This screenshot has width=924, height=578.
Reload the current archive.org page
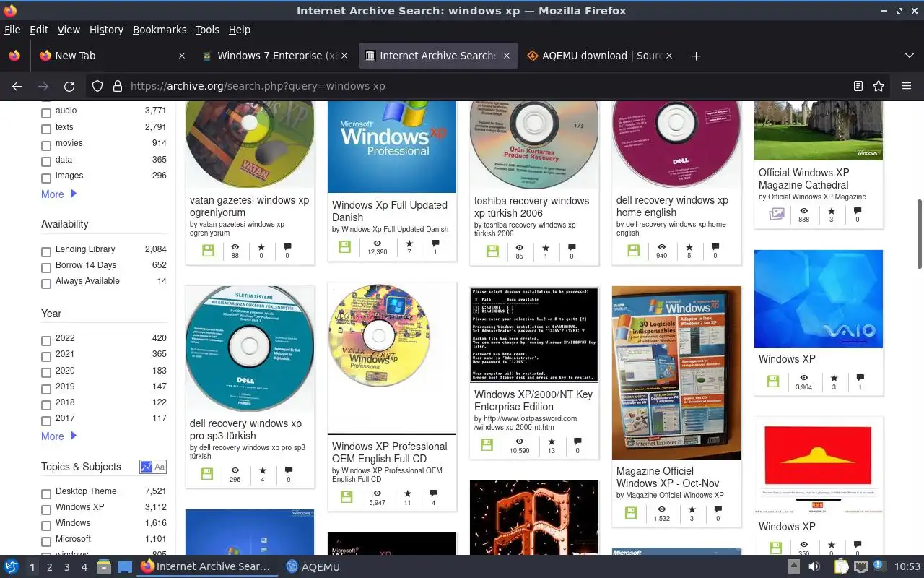69,86
